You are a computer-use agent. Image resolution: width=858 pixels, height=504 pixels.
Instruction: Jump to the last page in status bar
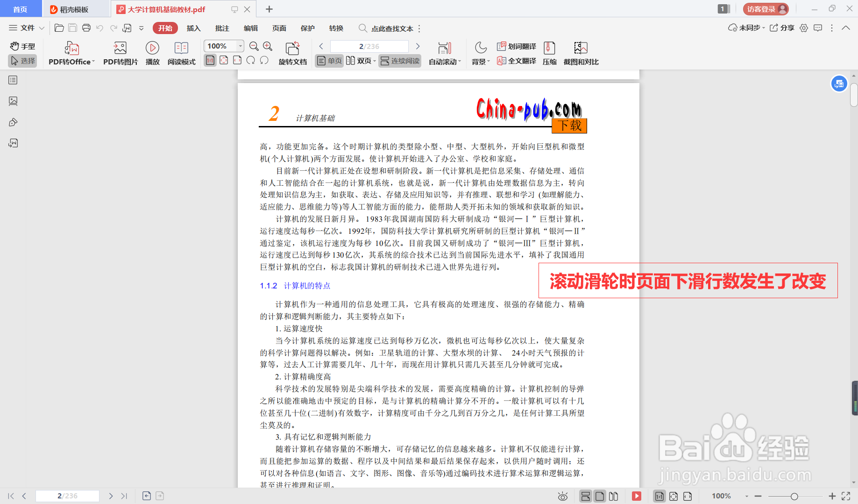124,496
